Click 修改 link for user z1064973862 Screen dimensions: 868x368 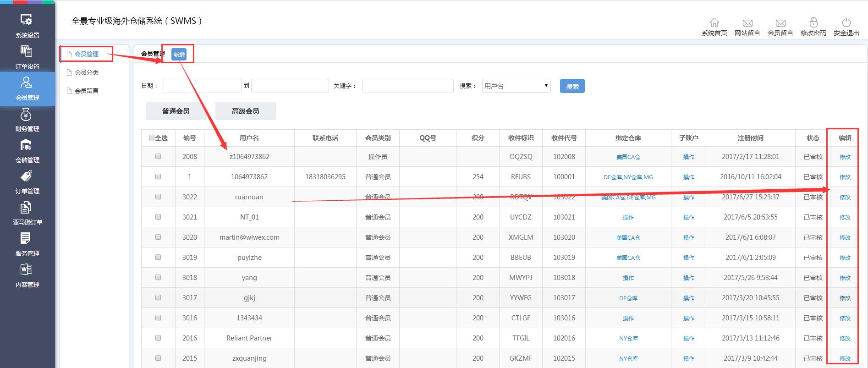(x=845, y=157)
